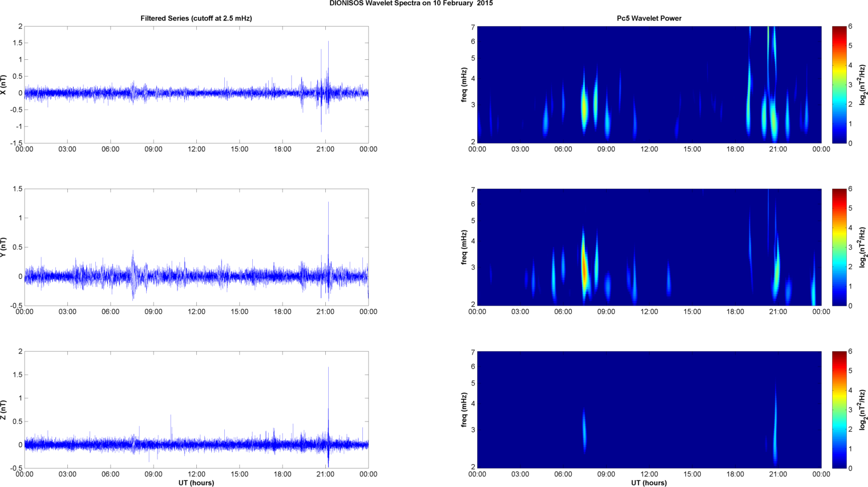Screen dimensions: 868x487
Task: Click the 'Filtered Series (cutoff at 2.5 mHz)' heading
Action: coord(196,18)
